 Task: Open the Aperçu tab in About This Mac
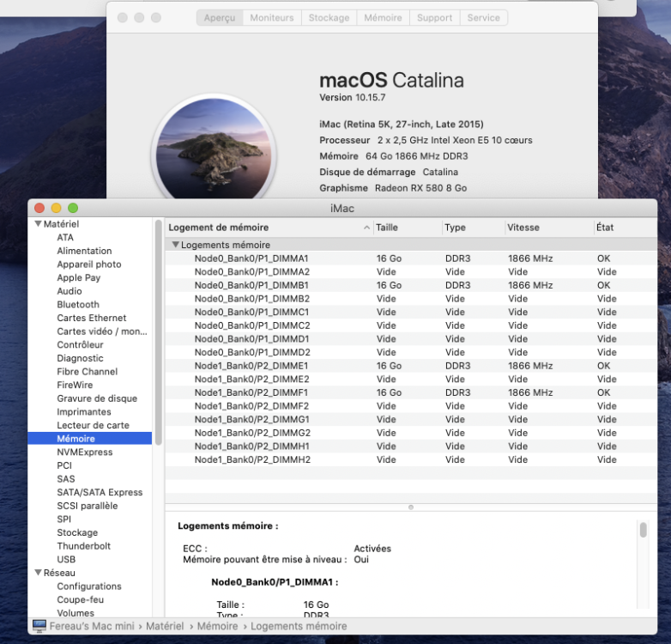tap(220, 18)
